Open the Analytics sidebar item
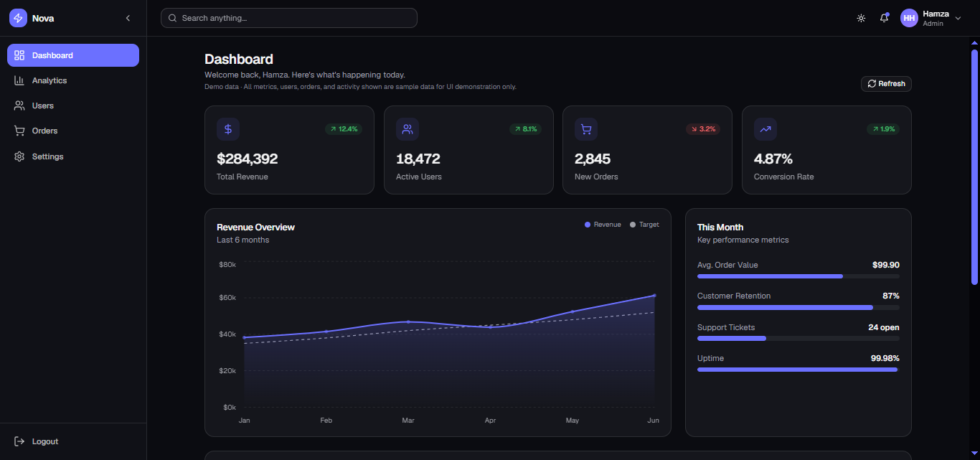 (73, 80)
